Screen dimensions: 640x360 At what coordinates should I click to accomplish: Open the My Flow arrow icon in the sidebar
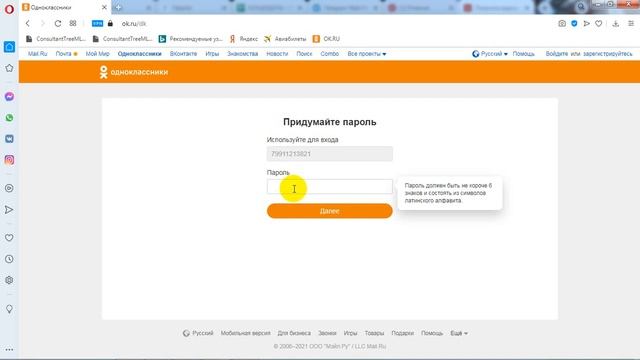(x=9, y=210)
